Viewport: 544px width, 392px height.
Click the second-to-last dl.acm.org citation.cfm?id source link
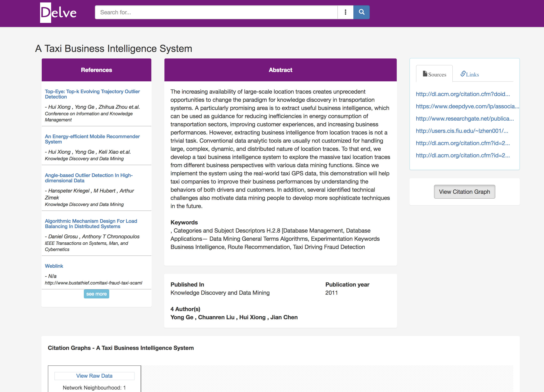(463, 143)
